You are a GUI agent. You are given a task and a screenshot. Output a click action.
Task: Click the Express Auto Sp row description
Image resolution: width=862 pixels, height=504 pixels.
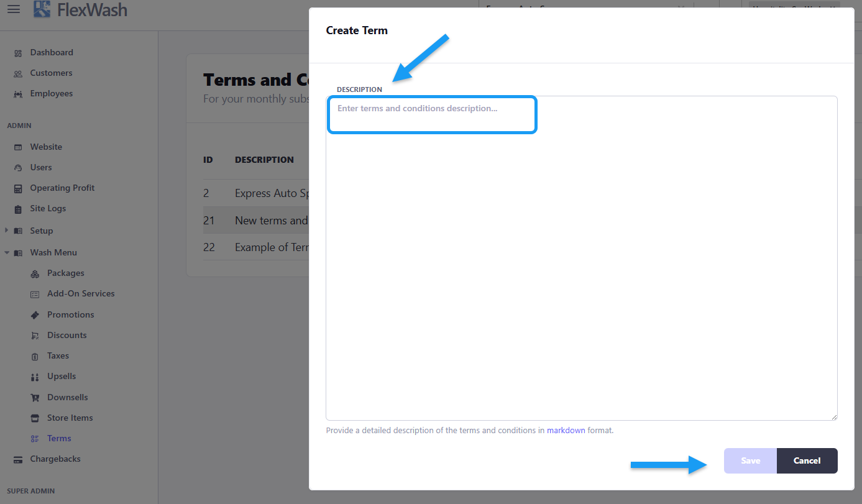tap(272, 193)
